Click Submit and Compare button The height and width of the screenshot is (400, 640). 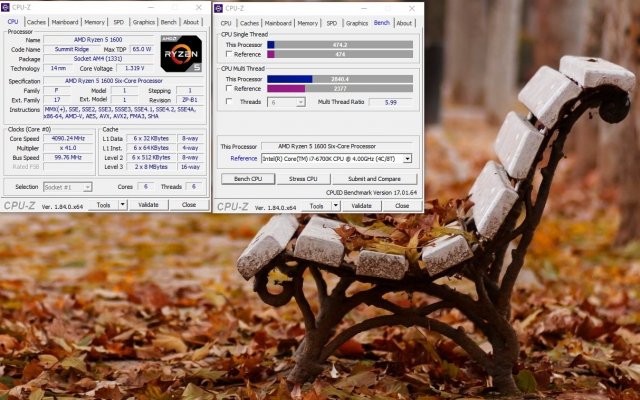click(x=374, y=179)
